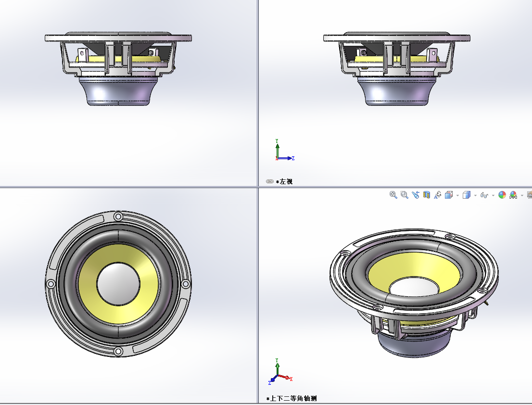Select leftmost mounting hole in circular front view
Screen dimensions: 532x405
click(51, 284)
